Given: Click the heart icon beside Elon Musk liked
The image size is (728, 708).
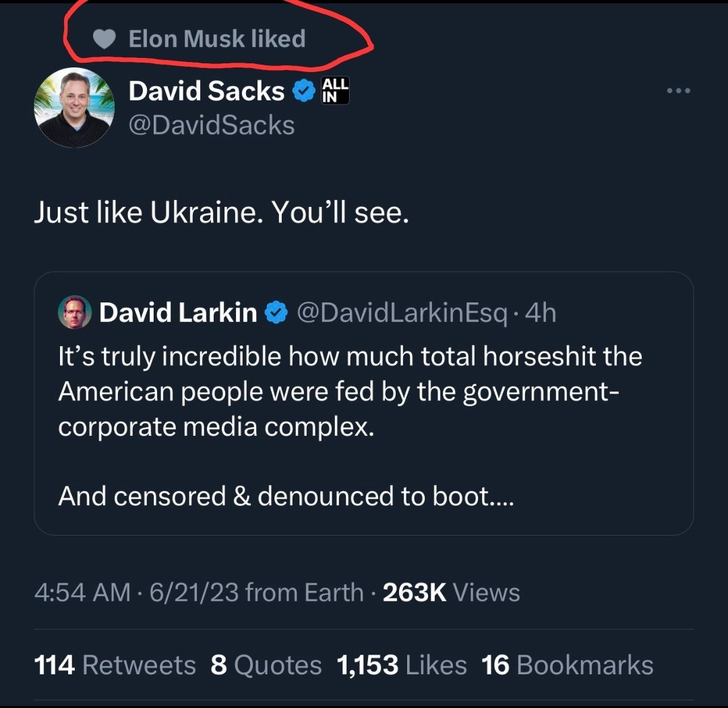Looking at the screenshot, I should point(104,40).
